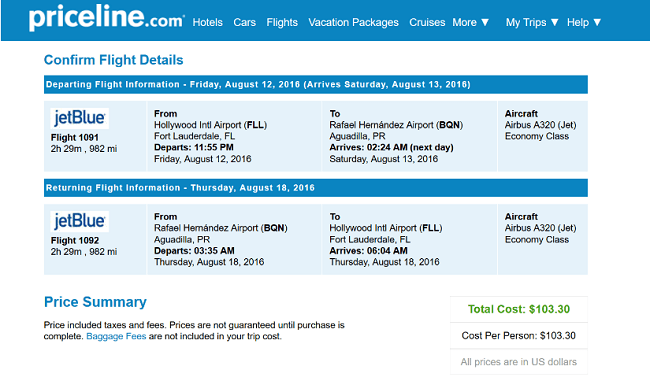Click the Departing Flight Information header bar
Viewport: 650px width, 392px height.
point(315,85)
